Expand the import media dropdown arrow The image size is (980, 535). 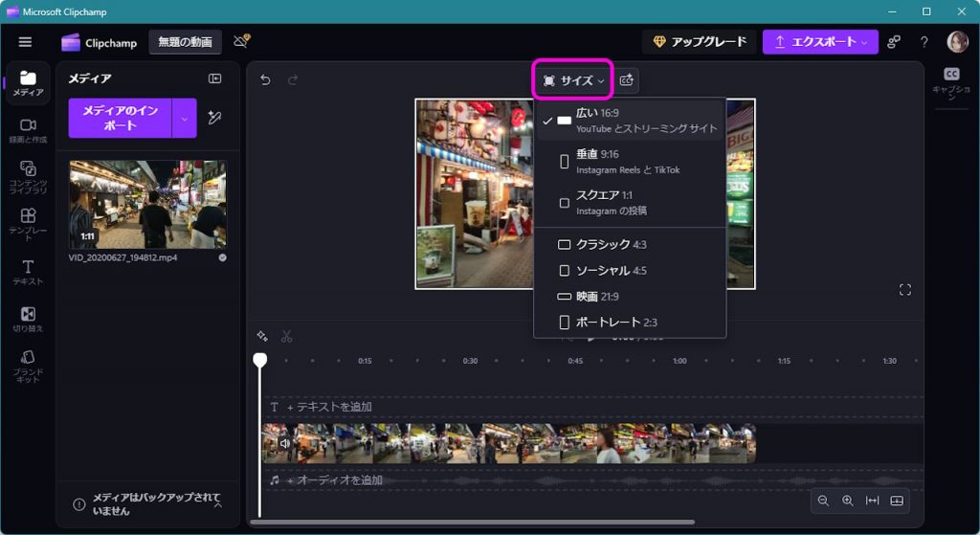point(185,118)
